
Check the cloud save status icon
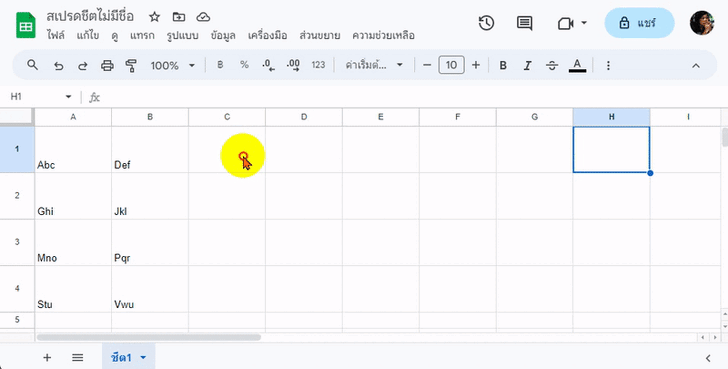click(x=203, y=17)
